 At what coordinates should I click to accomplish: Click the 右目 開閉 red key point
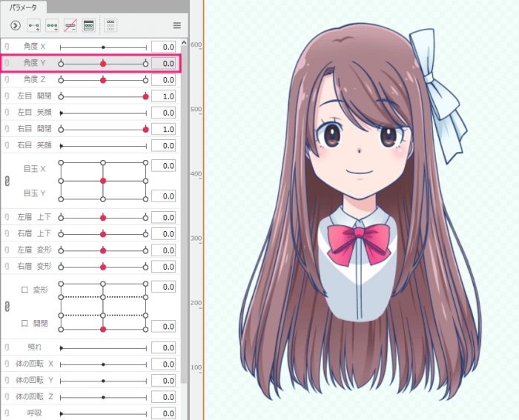[145, 130]
